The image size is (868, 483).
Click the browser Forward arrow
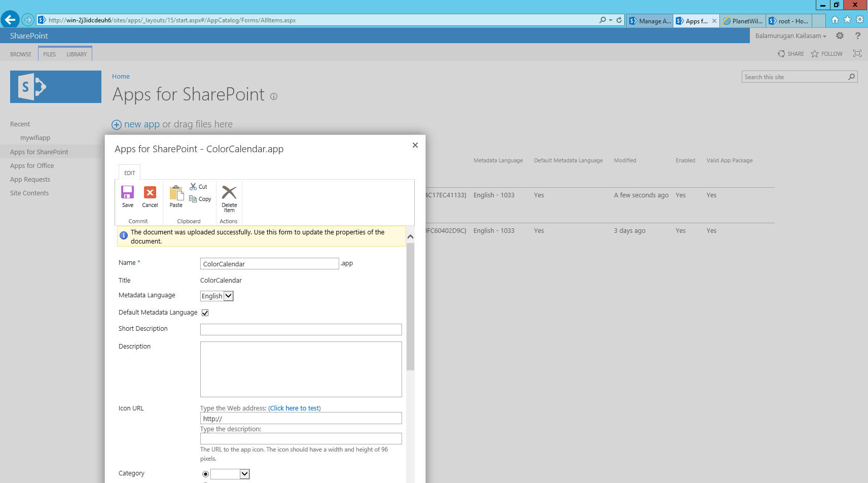[x=28, y=20]
